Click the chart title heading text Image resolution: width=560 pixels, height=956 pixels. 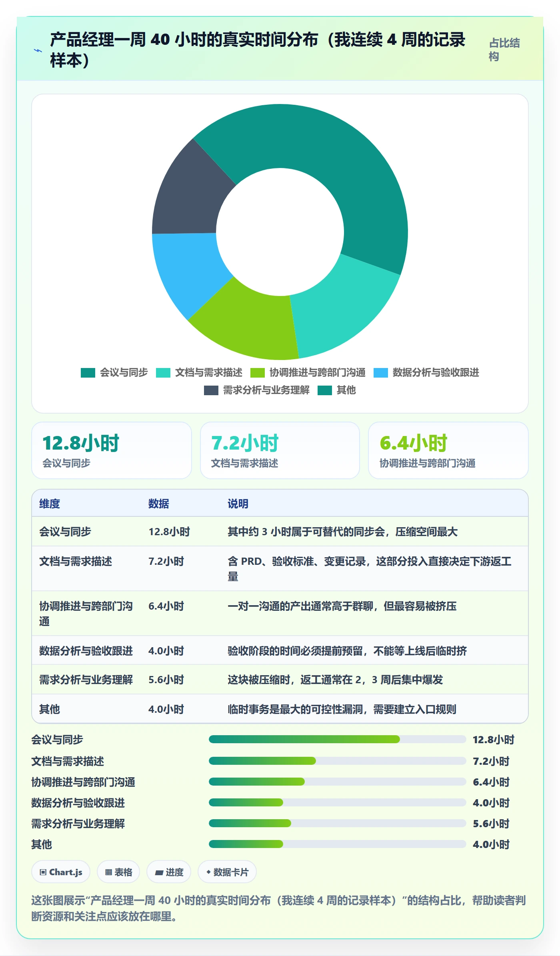(258, 50)
